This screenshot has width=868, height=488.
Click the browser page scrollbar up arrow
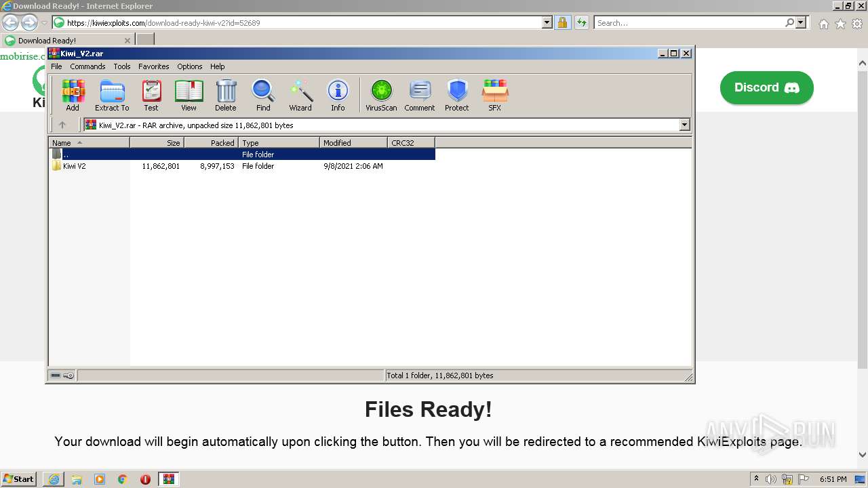(x=863, y=64)
